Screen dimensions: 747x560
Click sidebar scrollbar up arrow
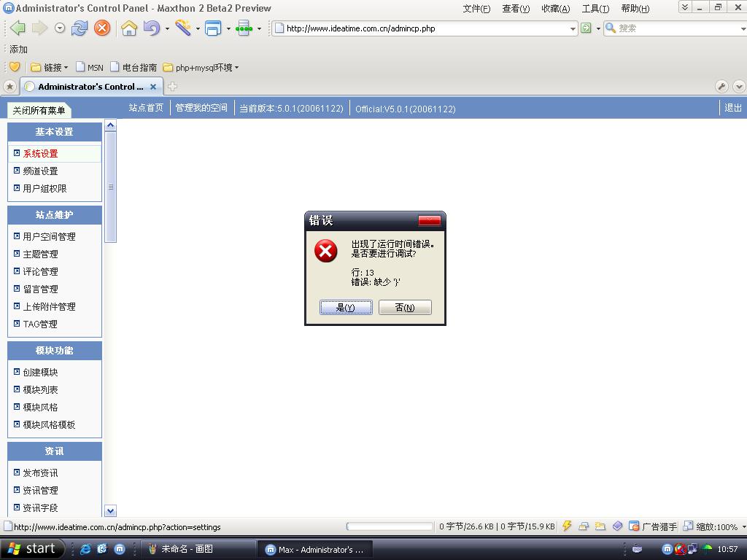[x=111, y=125]
